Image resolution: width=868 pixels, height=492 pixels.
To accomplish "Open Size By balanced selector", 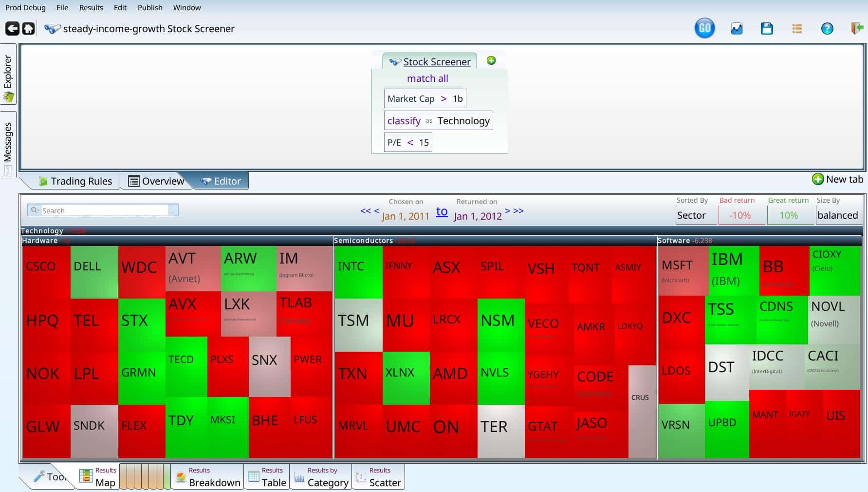I will click(838, 215).
